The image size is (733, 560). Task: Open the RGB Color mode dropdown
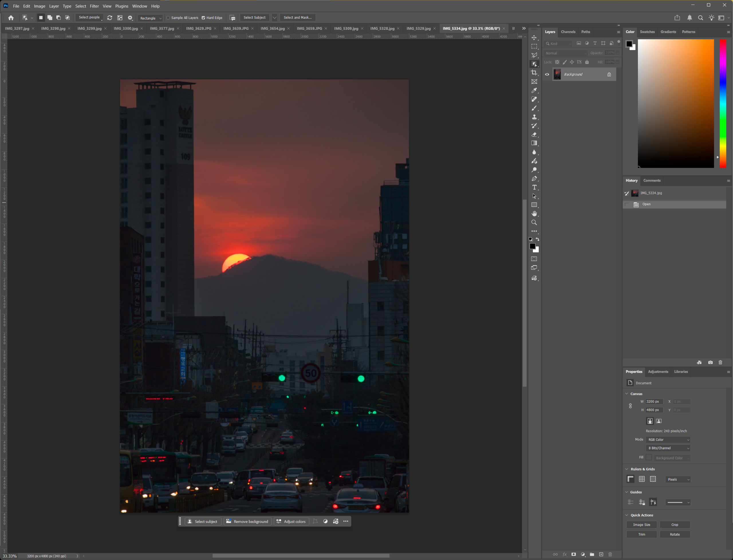668,440
